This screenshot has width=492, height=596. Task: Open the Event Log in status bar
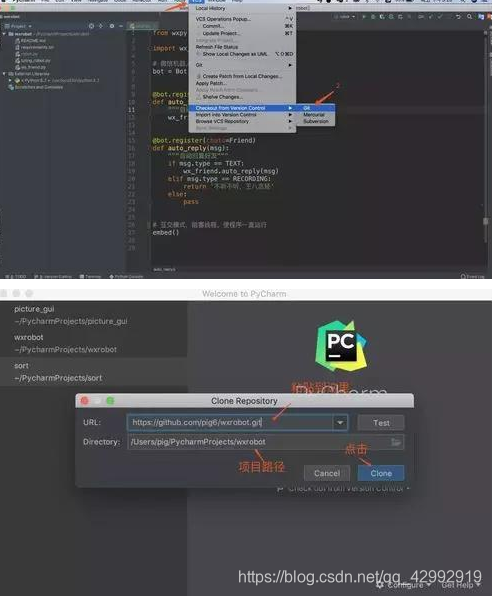pyautogui.click(x=472, y=276)
